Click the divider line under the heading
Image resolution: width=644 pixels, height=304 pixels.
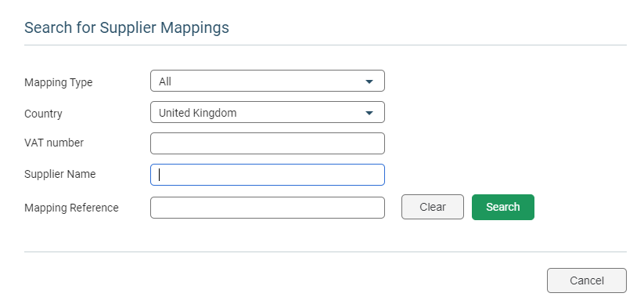[326, 45]
